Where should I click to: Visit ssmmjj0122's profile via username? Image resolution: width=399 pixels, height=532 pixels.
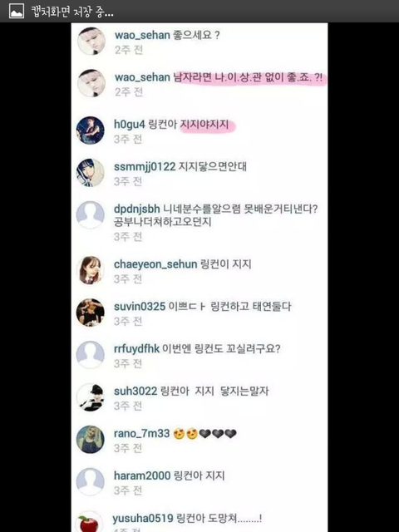(145, 167)
